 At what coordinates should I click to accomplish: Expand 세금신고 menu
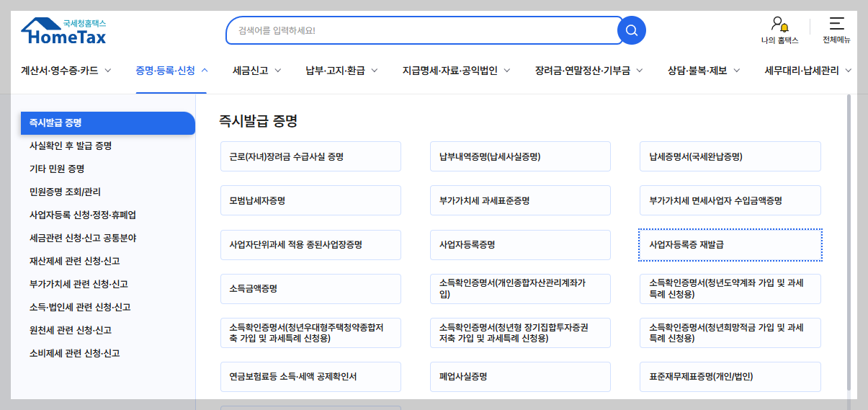(x=256, y=71)
